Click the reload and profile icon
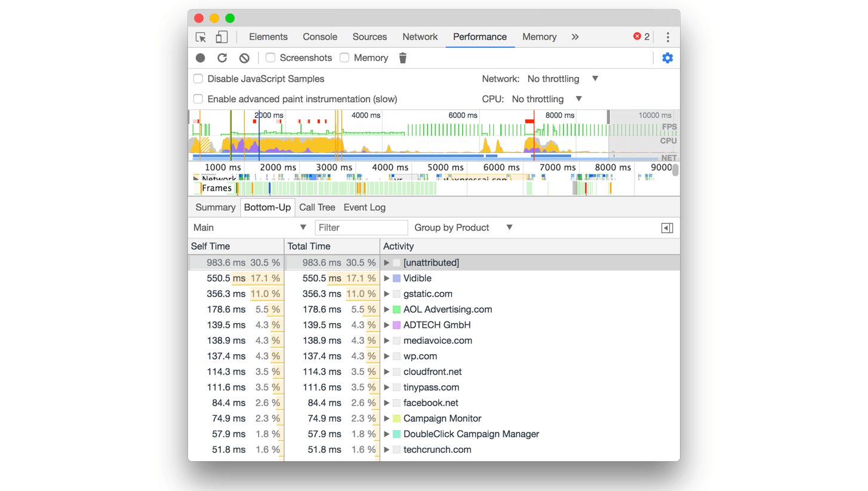The image size is (868, 491). (222, 58)
